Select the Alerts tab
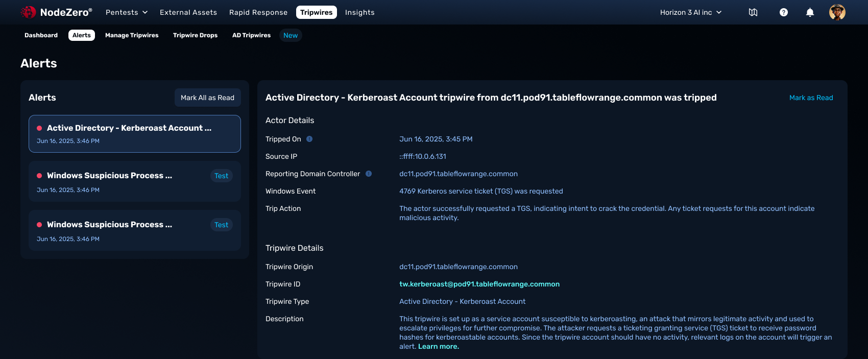This screenshot has width=868, height=359. [x=82, y=35]
